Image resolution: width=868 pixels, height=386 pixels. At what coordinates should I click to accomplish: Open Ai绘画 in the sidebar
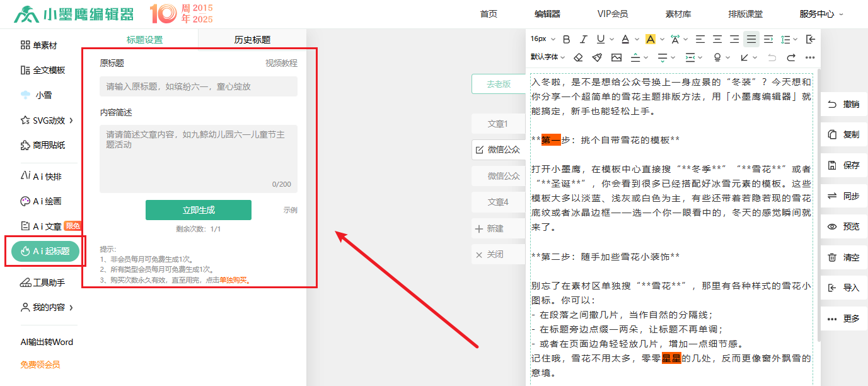[x=41, y=201]
